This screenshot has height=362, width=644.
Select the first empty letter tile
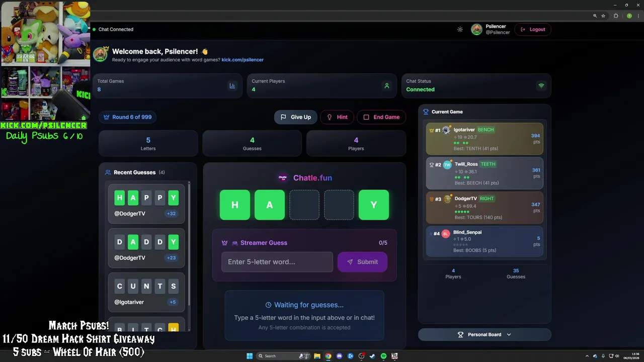(x=304, y=205)
